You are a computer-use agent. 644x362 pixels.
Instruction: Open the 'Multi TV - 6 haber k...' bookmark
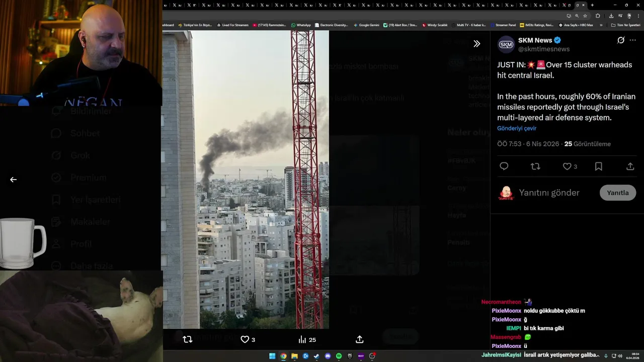coord(468,25)
